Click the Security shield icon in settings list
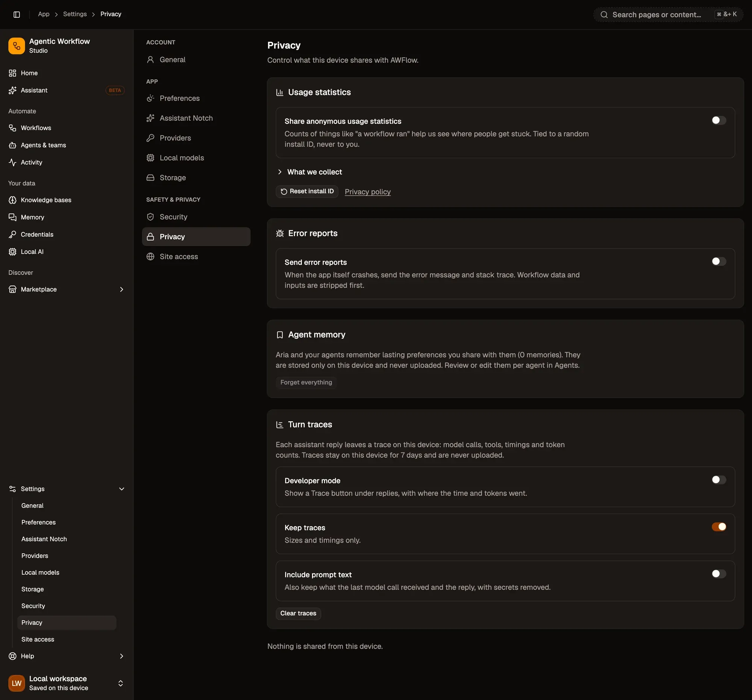This screenshot has width=752, height=700. pos(150,217)
